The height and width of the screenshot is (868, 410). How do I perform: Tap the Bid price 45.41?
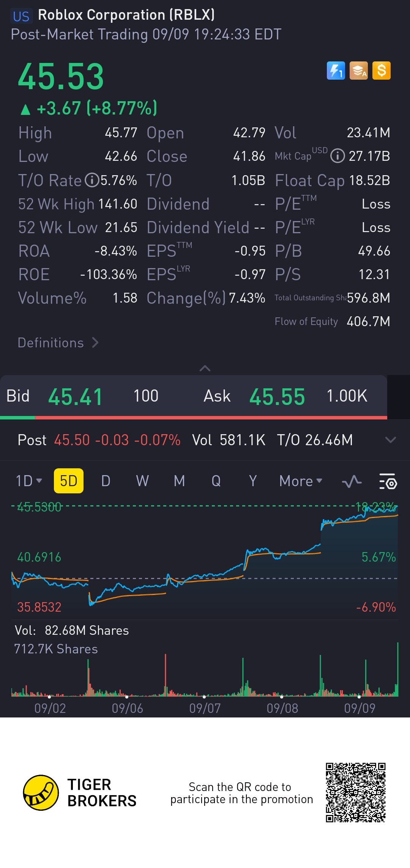click(x=76, y=397)
